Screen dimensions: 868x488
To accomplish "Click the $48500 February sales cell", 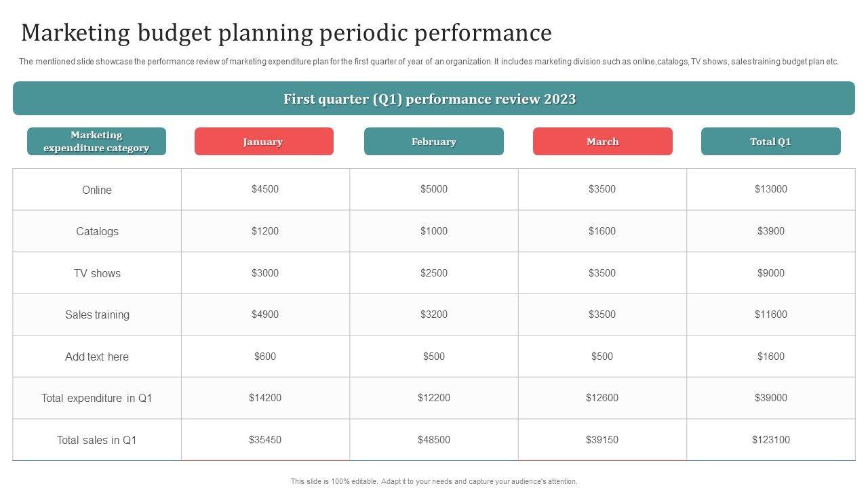I will point(434,440).
